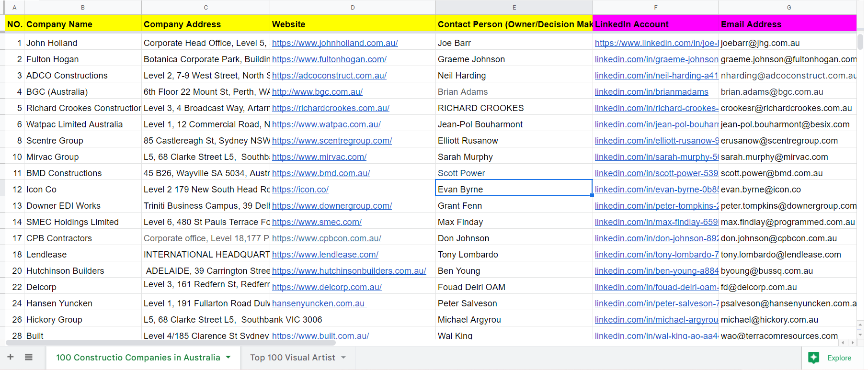Click the vertical scroll up arrow
The height and width of the screenshot is (370, 868).
[x=860, y=325]
